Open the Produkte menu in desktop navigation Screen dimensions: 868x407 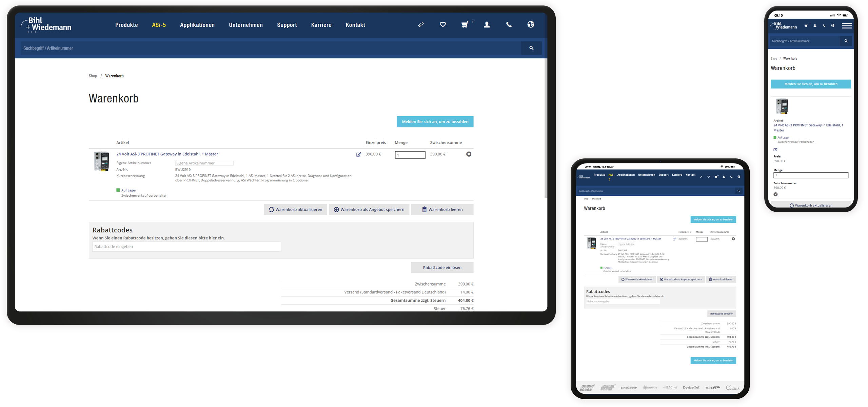coord(126,25)
